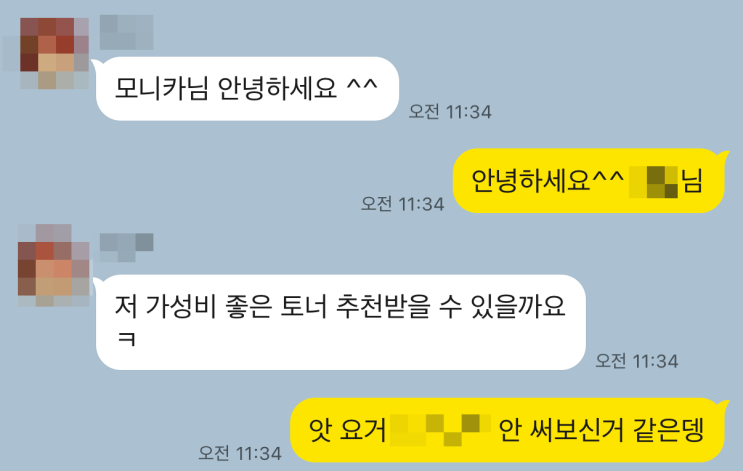Click the lone ㅋ on the toner message's second line
The width and height of the screenshot is (743, 471).
pyautogui.click(x=127, y=339)
